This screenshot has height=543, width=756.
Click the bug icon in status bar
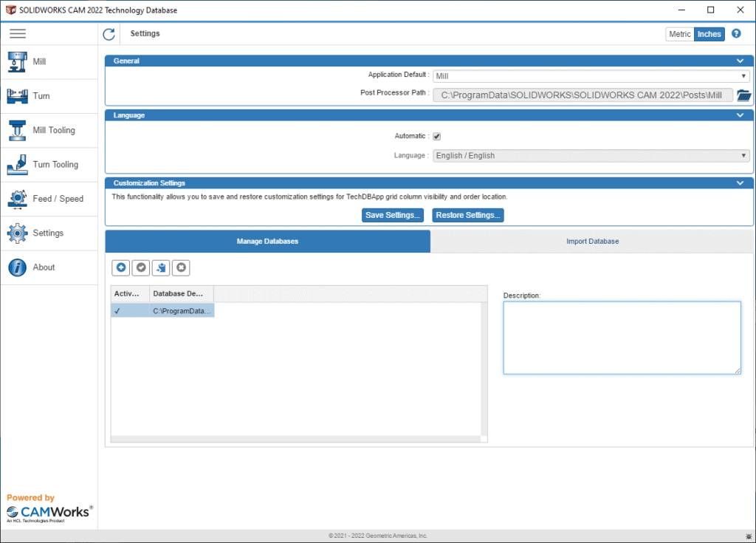[749, 536]
